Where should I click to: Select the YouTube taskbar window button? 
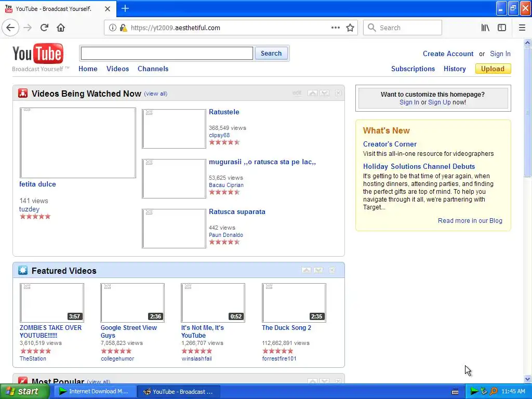pos(179,392)
